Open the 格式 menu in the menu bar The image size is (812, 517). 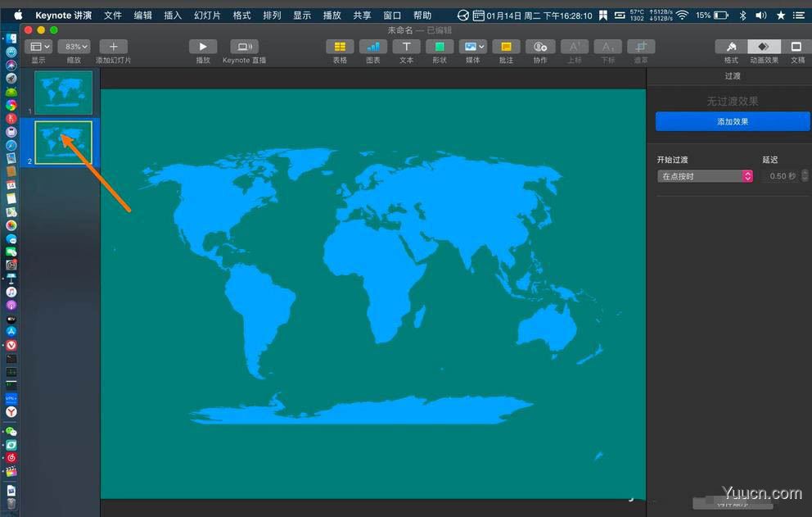pyautogui.click(x=241, y=15)
